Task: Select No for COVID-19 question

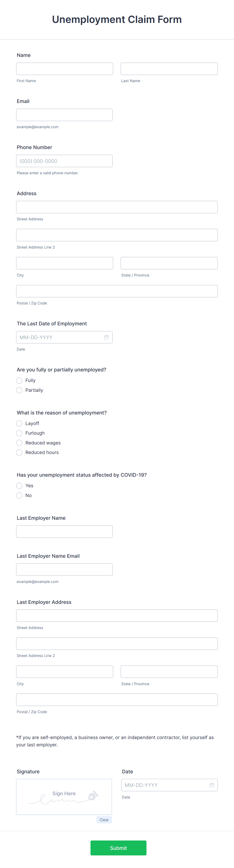Action: pos(19,495)
